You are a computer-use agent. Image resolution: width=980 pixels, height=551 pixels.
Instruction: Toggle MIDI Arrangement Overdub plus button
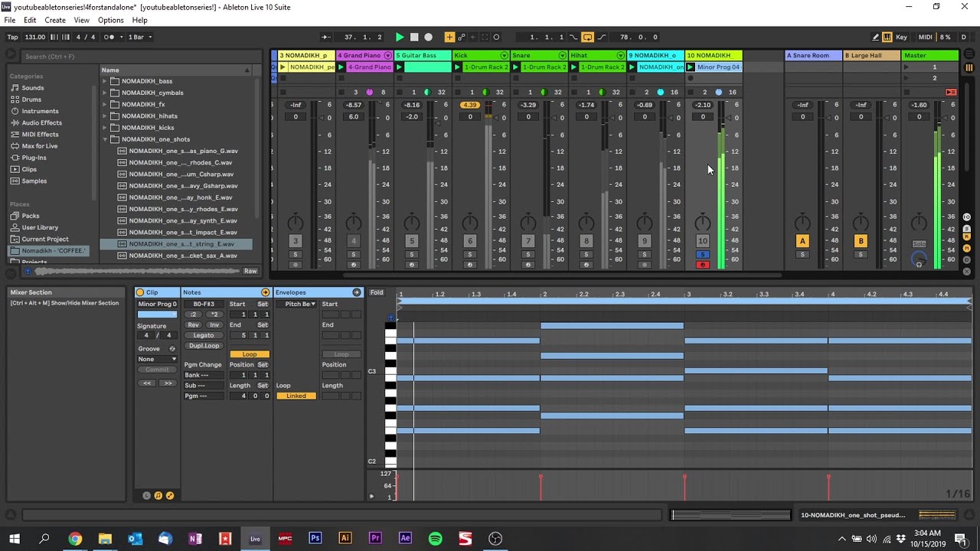click(449, 37)
